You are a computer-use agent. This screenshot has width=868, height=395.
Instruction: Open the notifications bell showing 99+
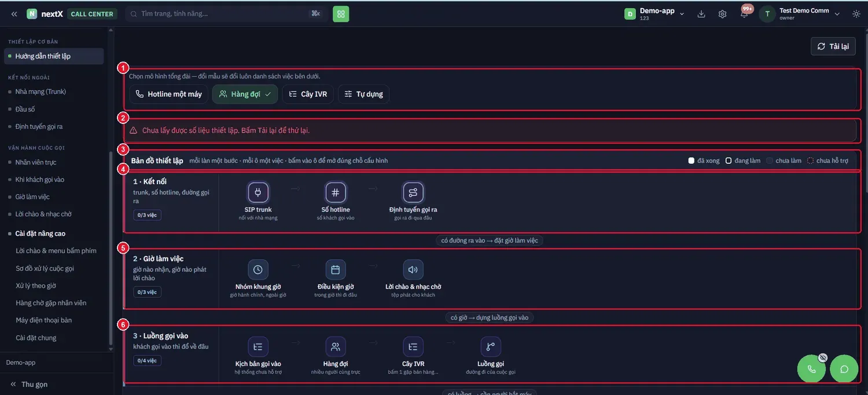[x=744, y=13]
